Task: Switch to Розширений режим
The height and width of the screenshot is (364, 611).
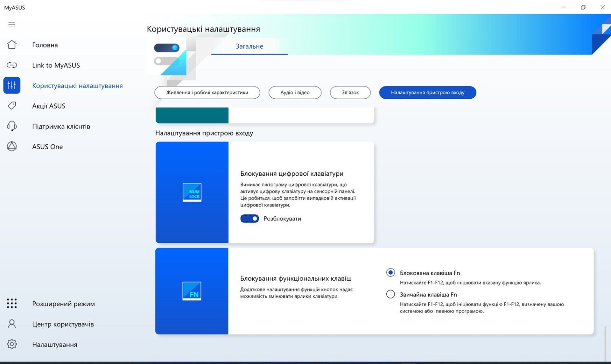Action: click(x=63, y=304)
